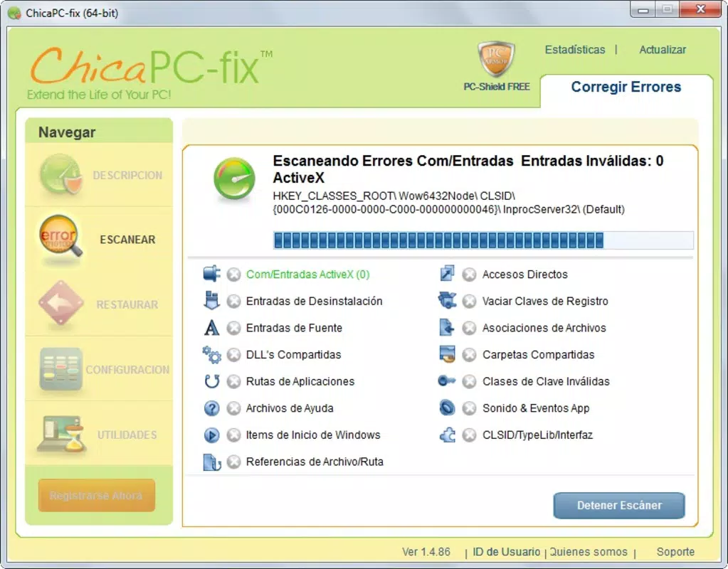Click the Clases de Clave Inválidas key icon

(447, 381)
